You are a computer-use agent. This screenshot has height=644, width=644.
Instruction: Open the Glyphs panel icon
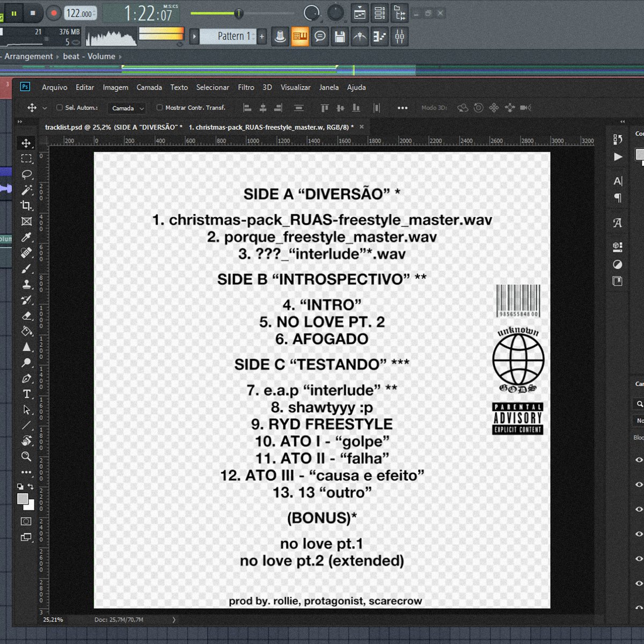pos(618,223)
